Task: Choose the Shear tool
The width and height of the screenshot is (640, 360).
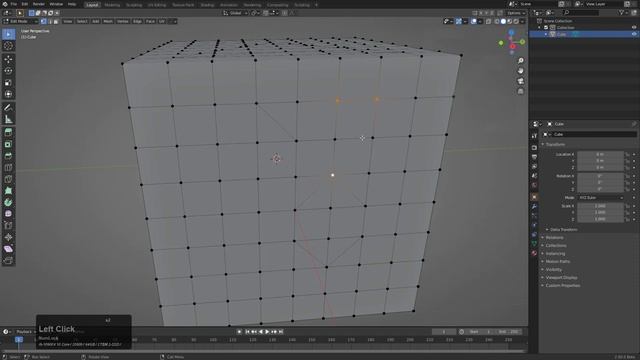Action: point(8,249)
